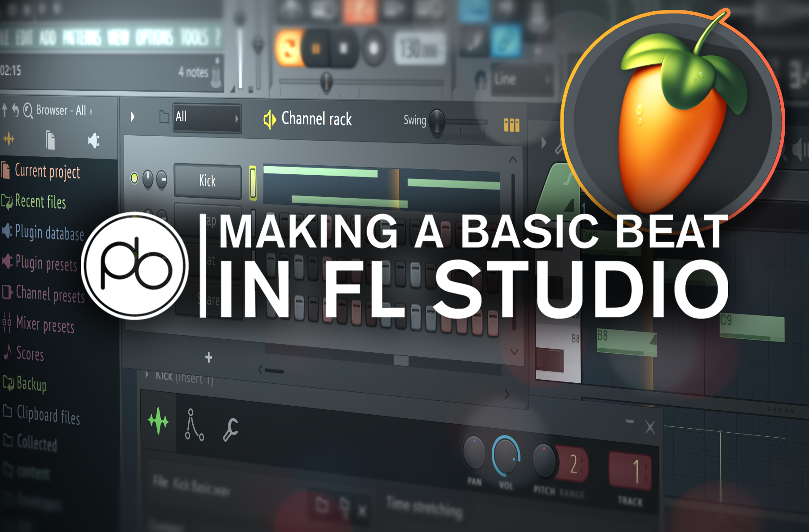Viewport: 809px width, 532px height.
Task: Click the Kick channel button
Action: pyautogui.click(x=208, y=181)
